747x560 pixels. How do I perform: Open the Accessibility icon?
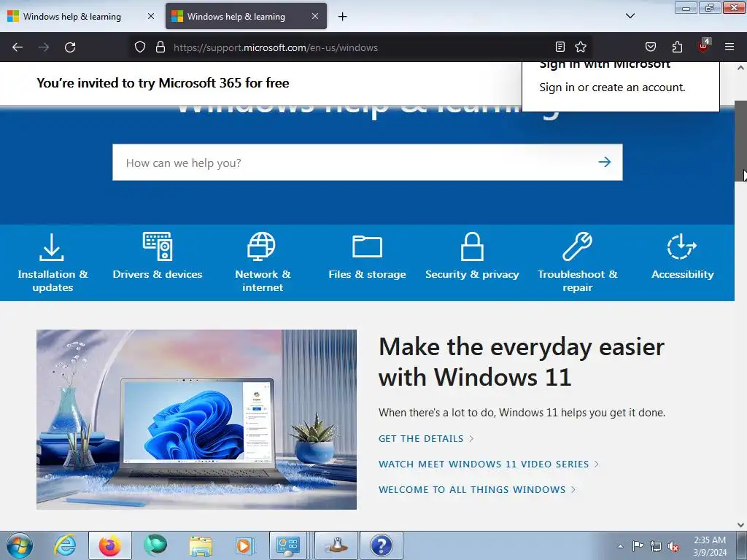click(x=682, y=246)
